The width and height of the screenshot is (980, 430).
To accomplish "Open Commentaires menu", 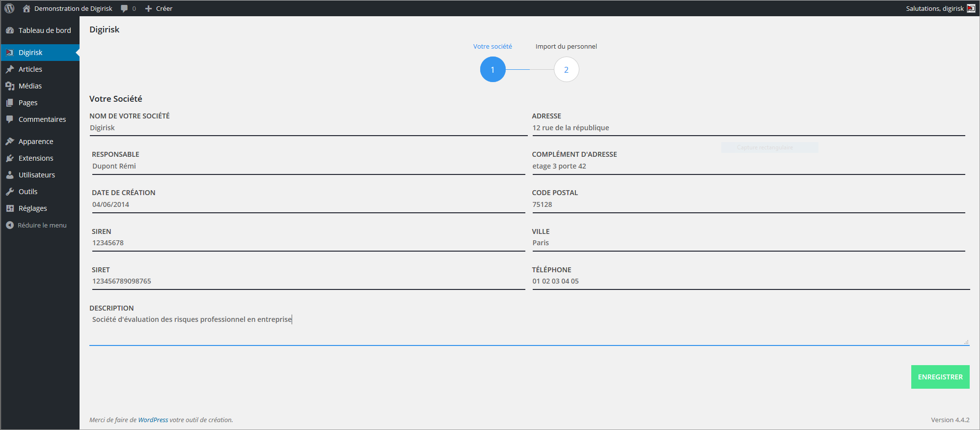I will point(40,119).
